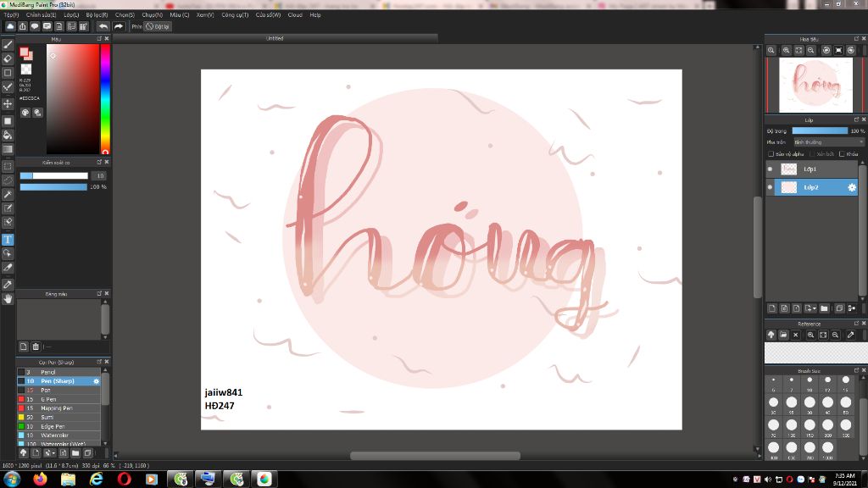Select the G Pen brush
The height and width of the screenshot is (488, 868).
[58, 399]
